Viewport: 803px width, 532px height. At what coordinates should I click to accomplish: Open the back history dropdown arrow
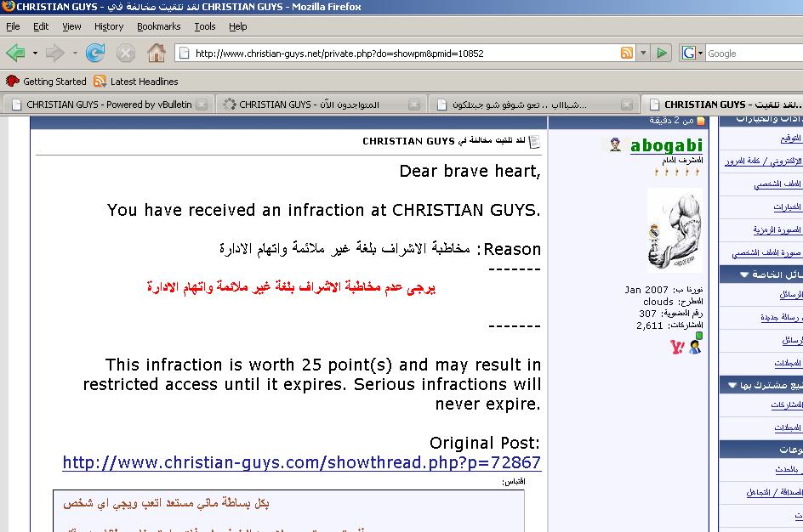(x=35, y=54)
